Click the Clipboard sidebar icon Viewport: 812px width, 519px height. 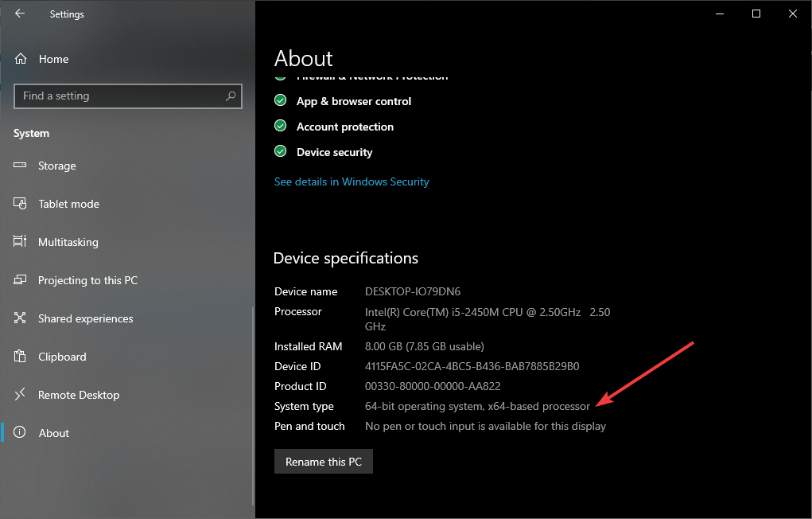(21, 357)
